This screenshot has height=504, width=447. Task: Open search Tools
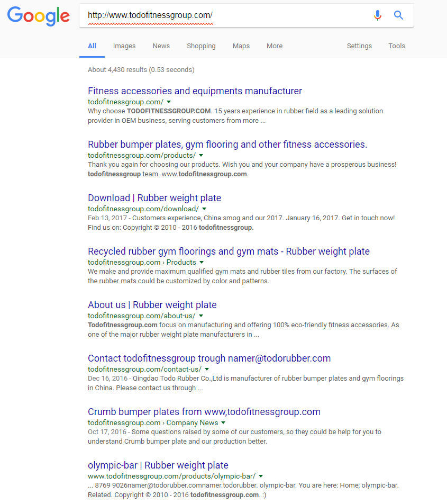click(x=397, y=46)
